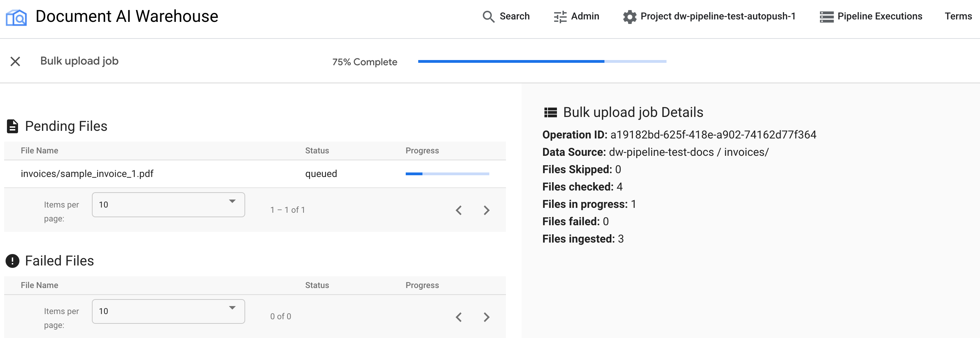Click the Project settings gear icon
This screenshot has width=980, height=338.
pos(630,17)
